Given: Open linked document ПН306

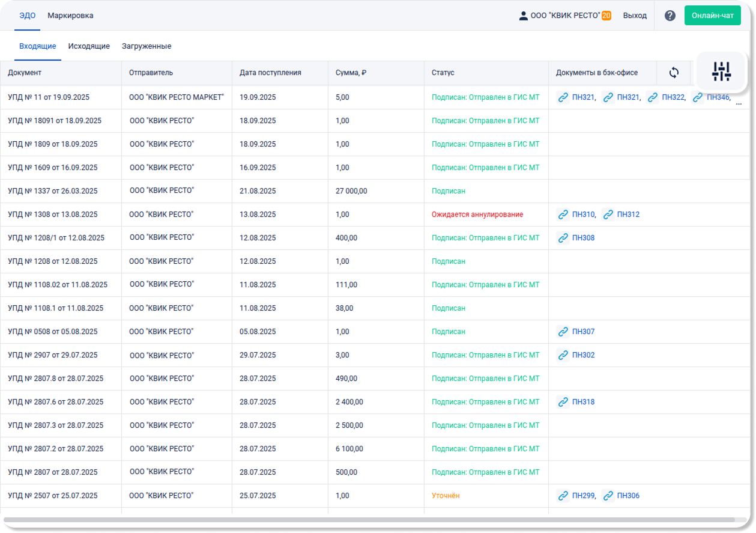Looking at the screenshot, I should [628, 496].
